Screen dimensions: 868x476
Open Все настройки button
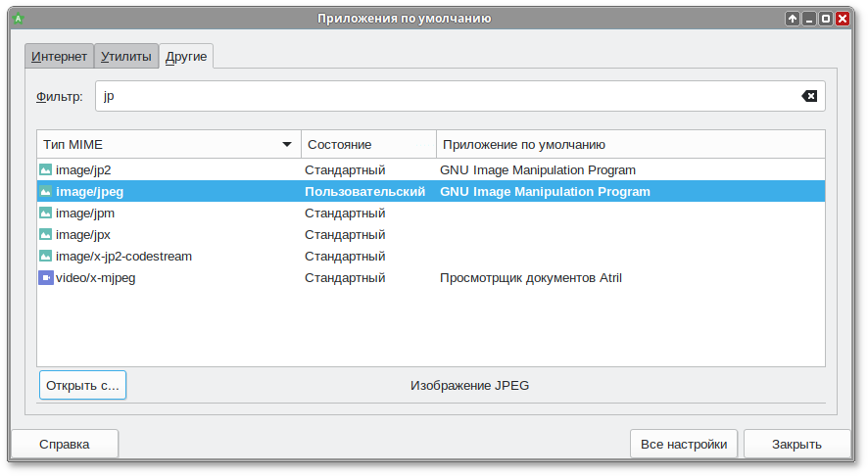tap(684, 445)
